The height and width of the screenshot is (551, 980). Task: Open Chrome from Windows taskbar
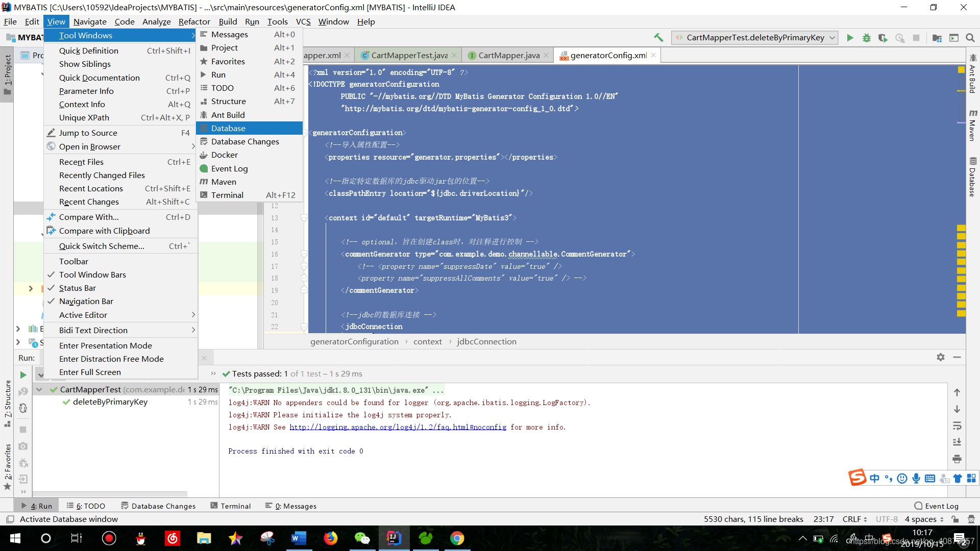click(x=457, y=538)
